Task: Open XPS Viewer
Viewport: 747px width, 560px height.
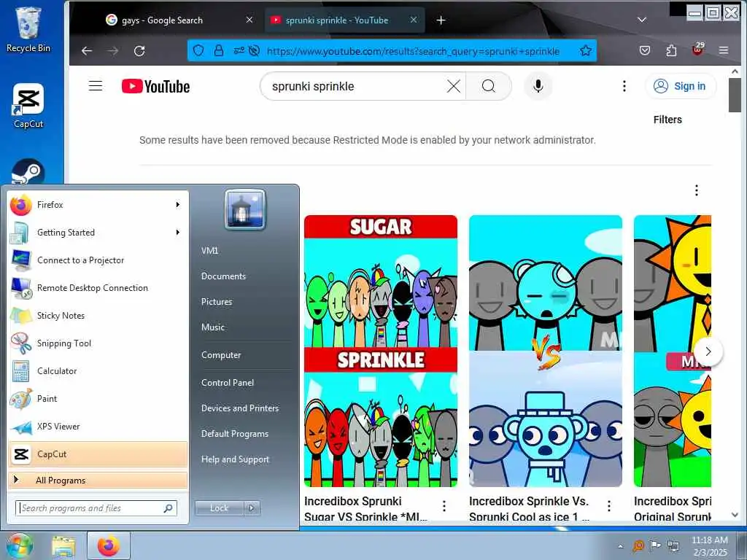Action: (98, 427)
